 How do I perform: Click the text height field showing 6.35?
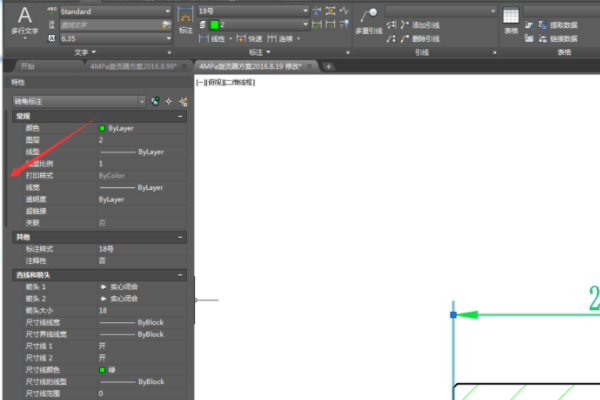coord(115,38)
